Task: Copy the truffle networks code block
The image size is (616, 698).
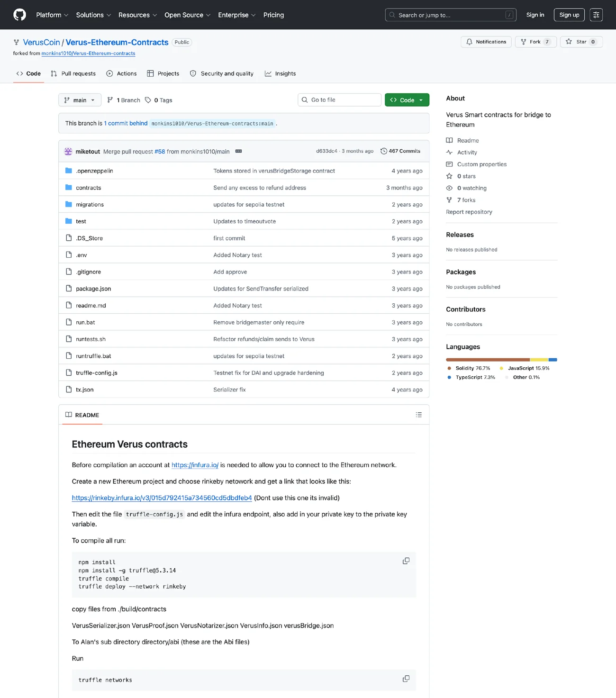Action: point(406,679)
